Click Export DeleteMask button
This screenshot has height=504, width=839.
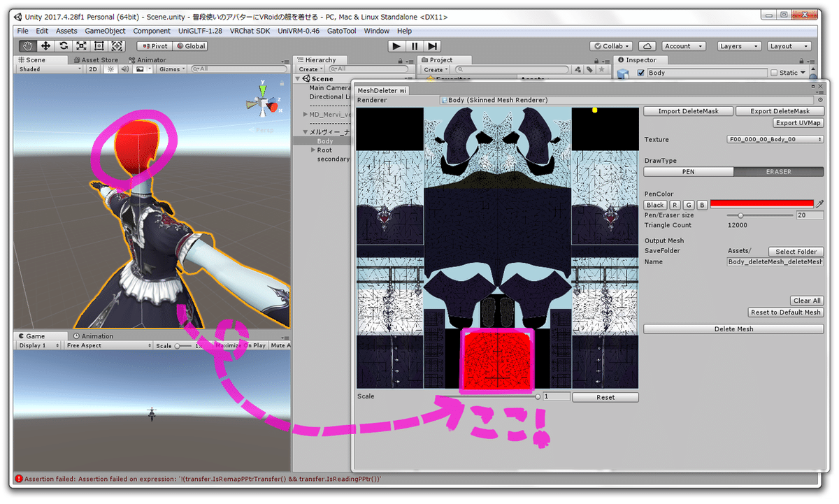(780, 111)
